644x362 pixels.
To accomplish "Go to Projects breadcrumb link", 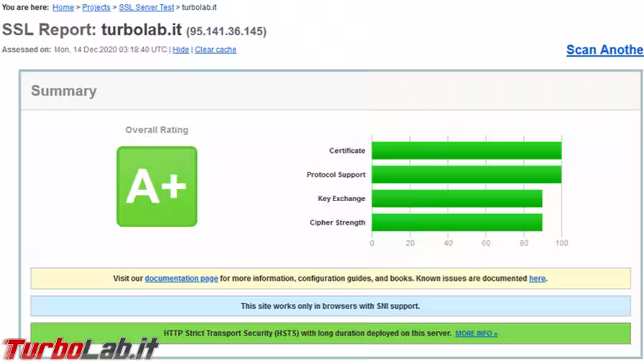I will coord(96,7).
